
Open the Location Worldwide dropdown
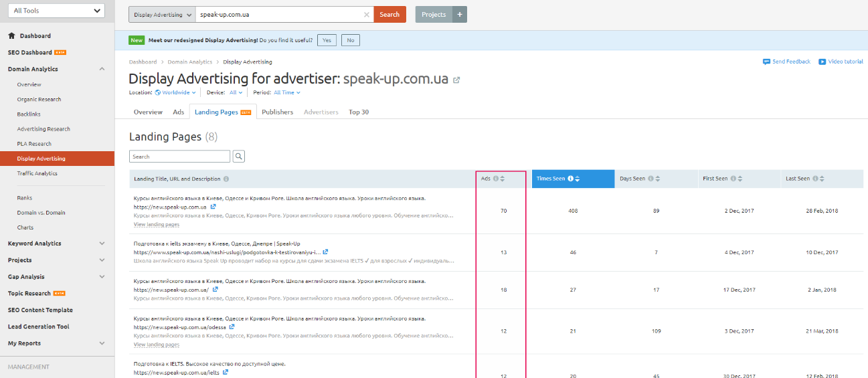(x=175, y=92)
